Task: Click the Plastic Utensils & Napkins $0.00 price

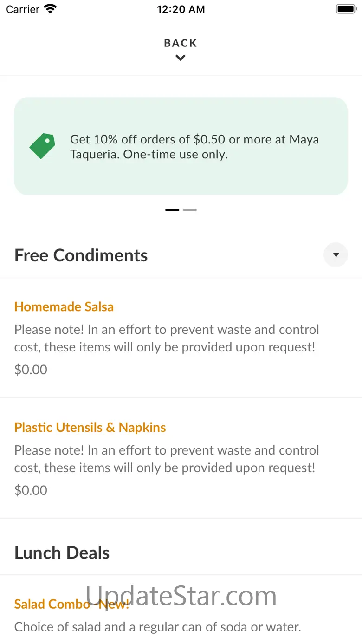Action: click(31, 490)
